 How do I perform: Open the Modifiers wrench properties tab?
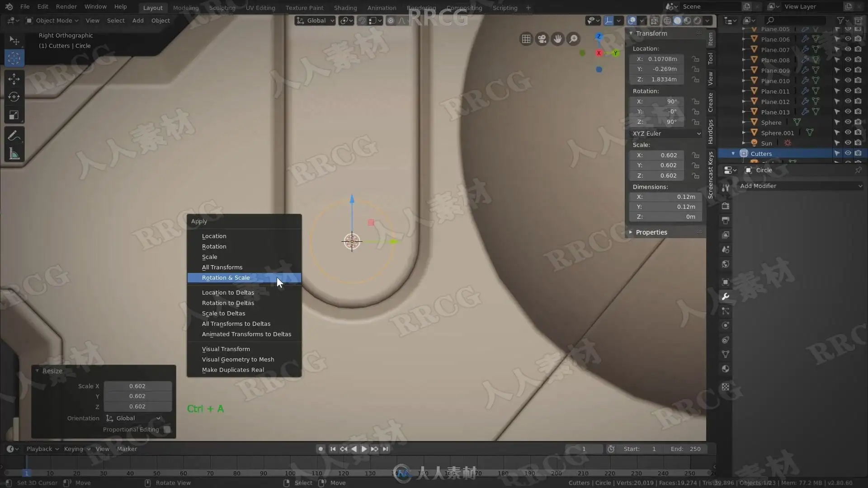[x=726, y=296]
